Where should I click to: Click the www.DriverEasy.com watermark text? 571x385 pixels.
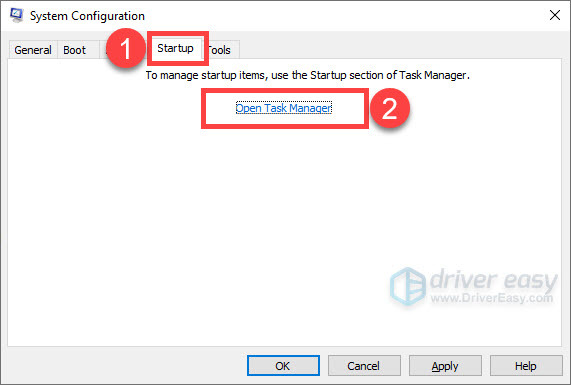tap(492, 298)
